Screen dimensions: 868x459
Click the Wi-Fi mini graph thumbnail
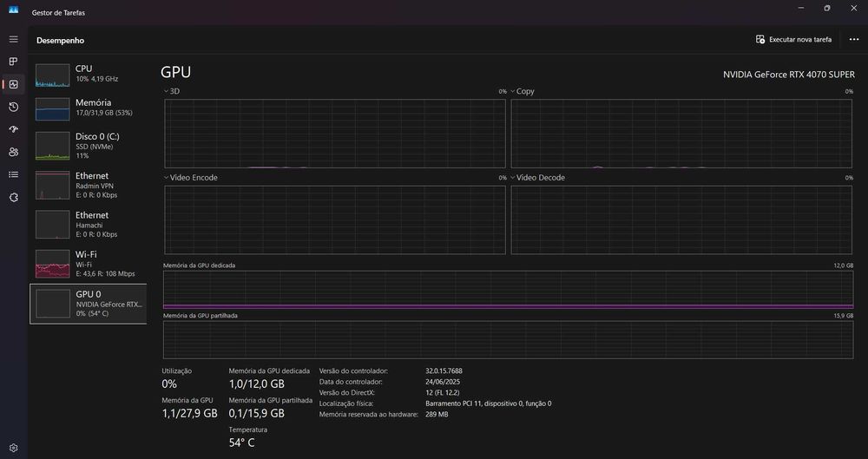click(x=53, y=264)
